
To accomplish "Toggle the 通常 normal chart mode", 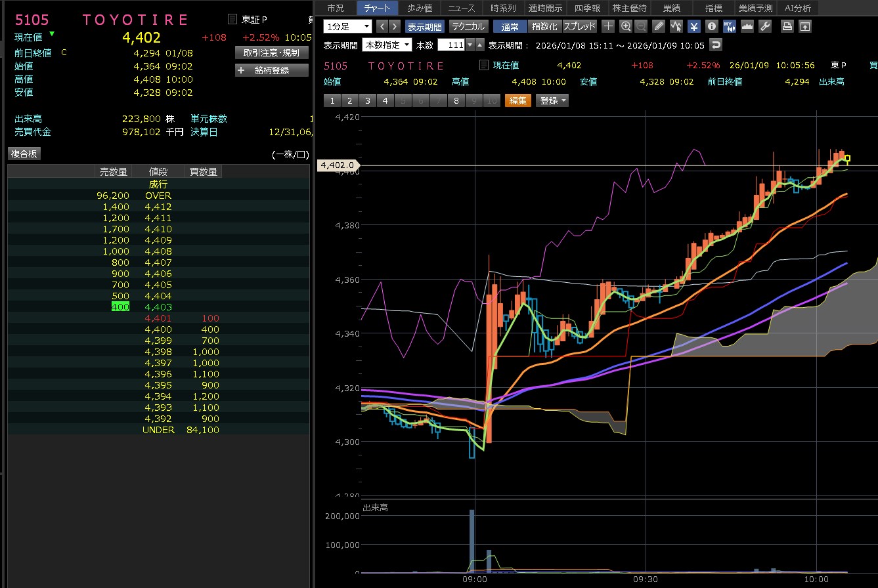I will click(x=510, y=26).
